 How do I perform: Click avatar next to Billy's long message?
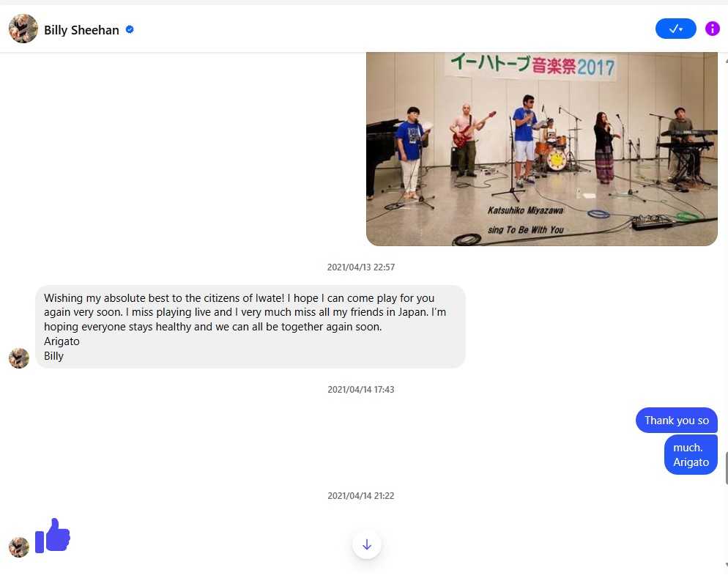click(x=19, y=358)
